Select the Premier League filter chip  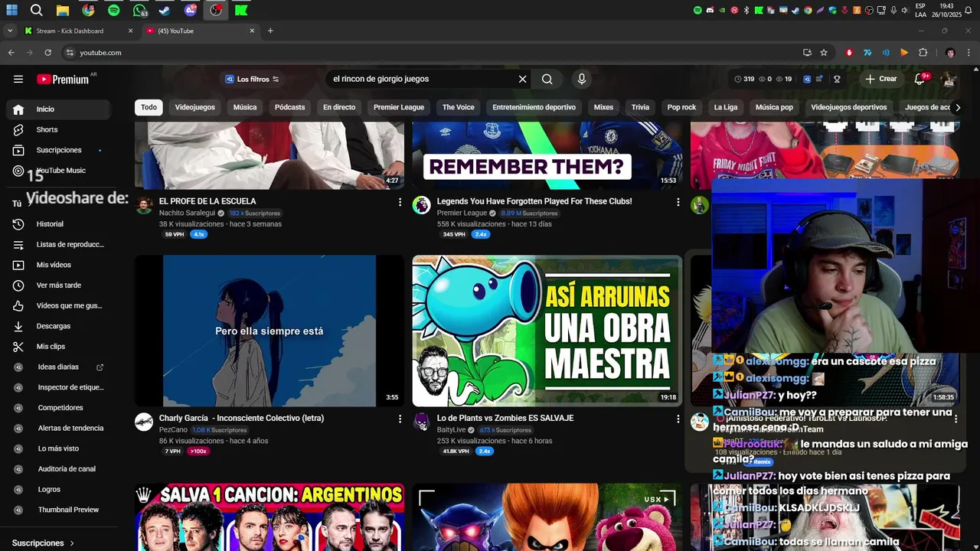tap(399, 107)
